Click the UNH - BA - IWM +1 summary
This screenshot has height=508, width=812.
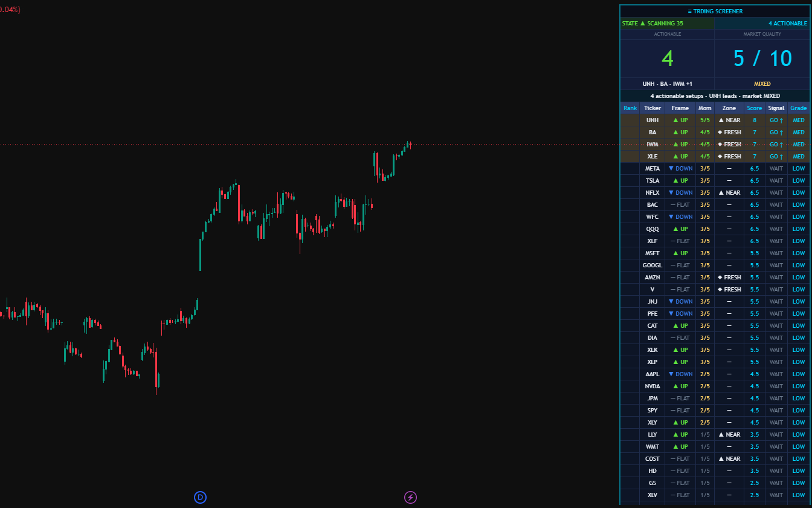tap(667, 84)
